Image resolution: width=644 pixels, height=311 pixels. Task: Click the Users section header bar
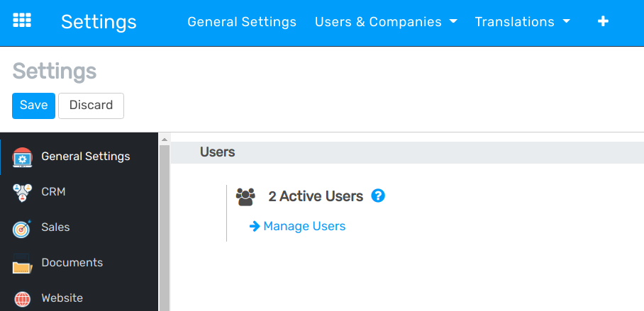pyautogui.click(x=407, y=152)
